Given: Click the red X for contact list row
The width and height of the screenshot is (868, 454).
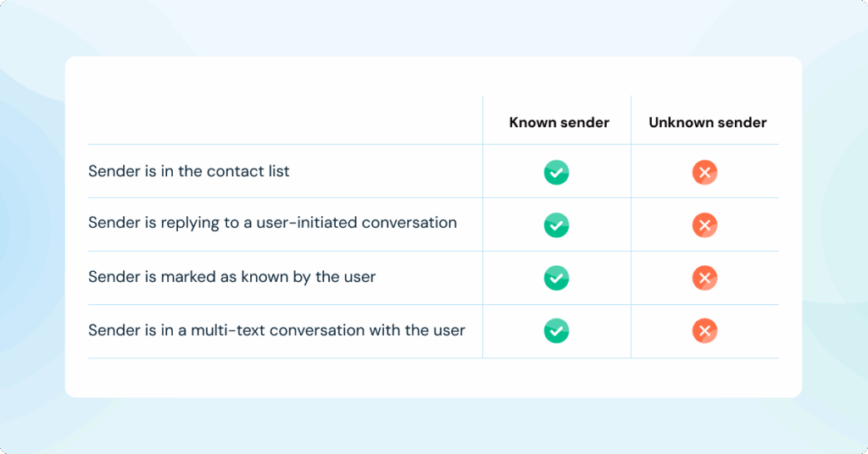Looking at the screenshot, I should click(704, 173).
